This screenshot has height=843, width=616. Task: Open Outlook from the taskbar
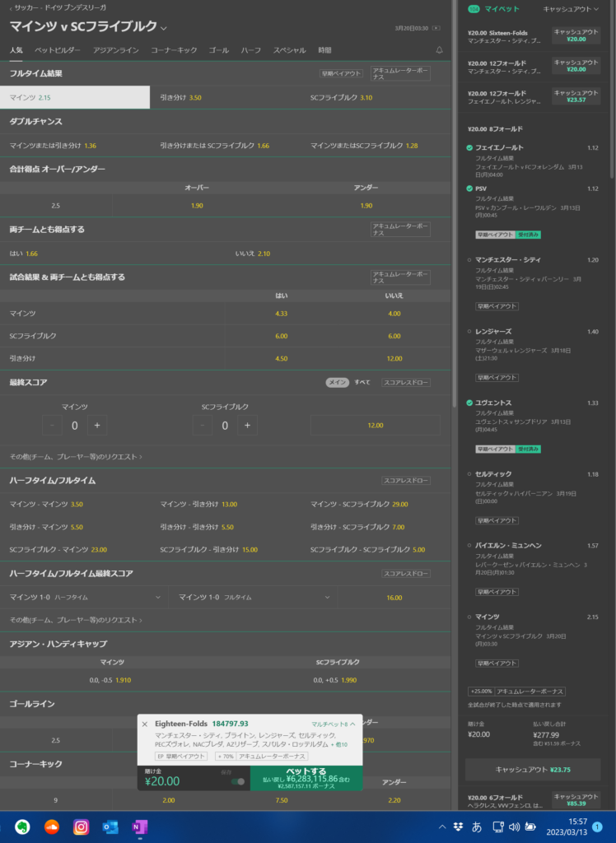tap(110, 827)
